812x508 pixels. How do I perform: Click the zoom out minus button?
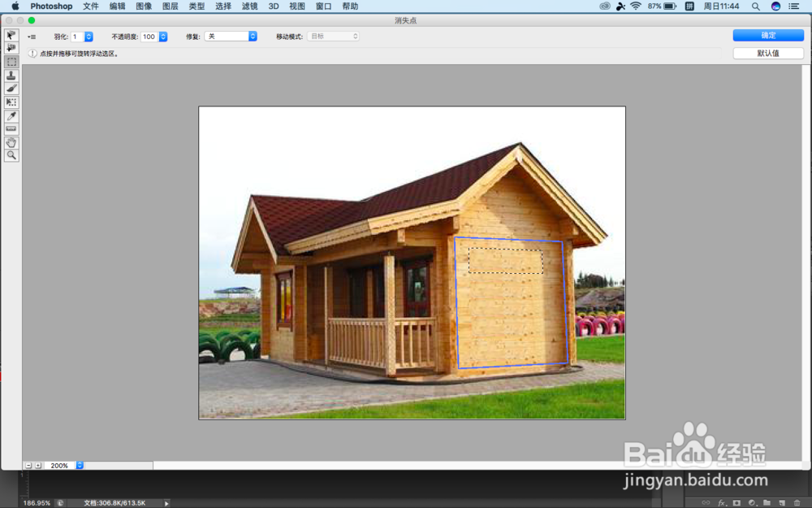28,466
